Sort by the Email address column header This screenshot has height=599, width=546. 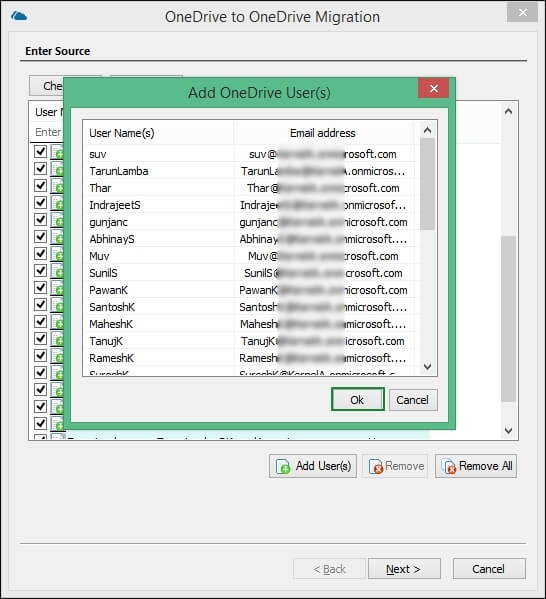(323, 133)
